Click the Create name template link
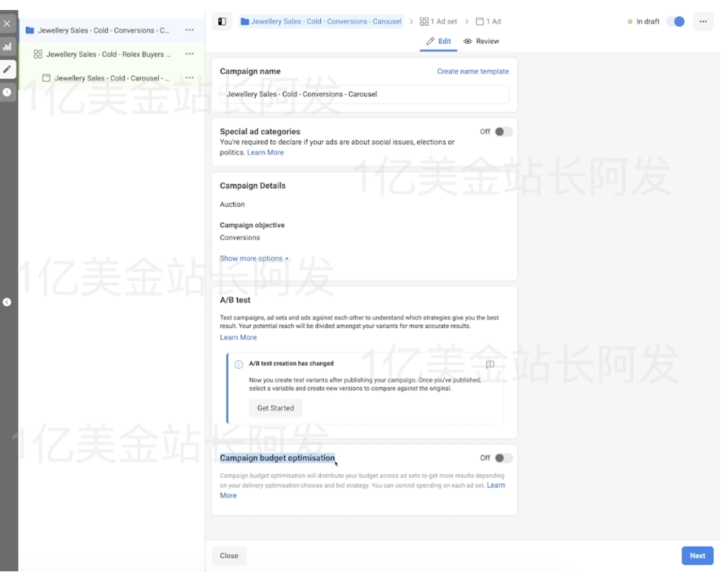728x572 pixels. (x=473, y=71)
